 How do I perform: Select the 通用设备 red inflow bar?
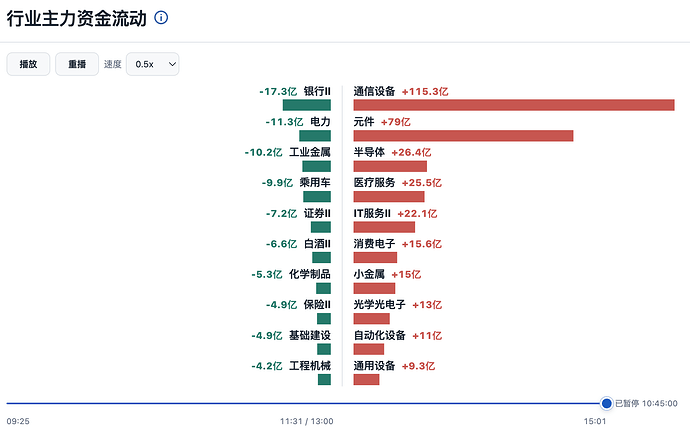(x=366, y=379)
